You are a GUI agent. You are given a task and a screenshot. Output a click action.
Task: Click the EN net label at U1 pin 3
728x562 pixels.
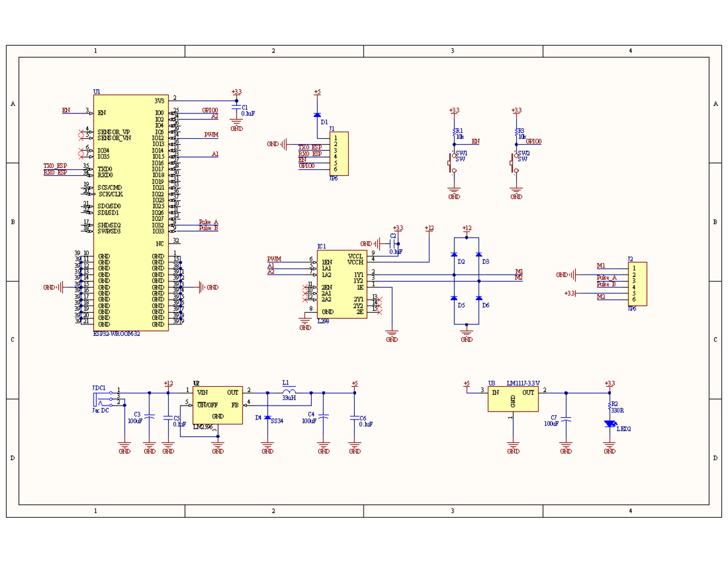click(66, 110)
